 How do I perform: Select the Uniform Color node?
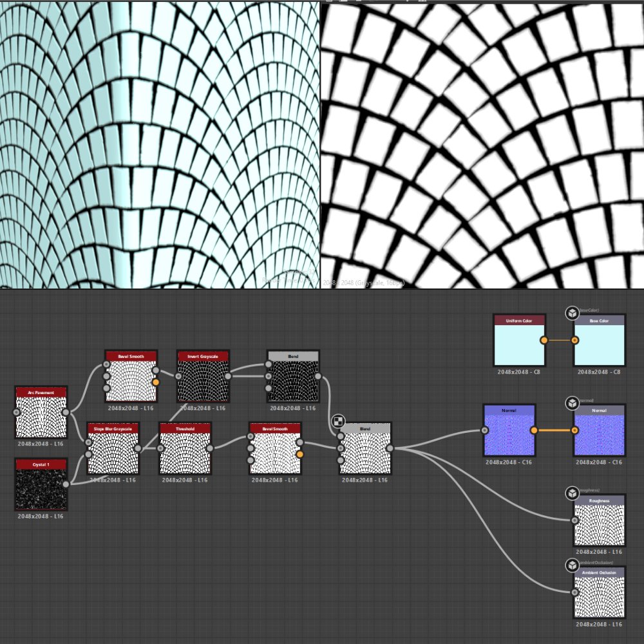click(519, 341)
